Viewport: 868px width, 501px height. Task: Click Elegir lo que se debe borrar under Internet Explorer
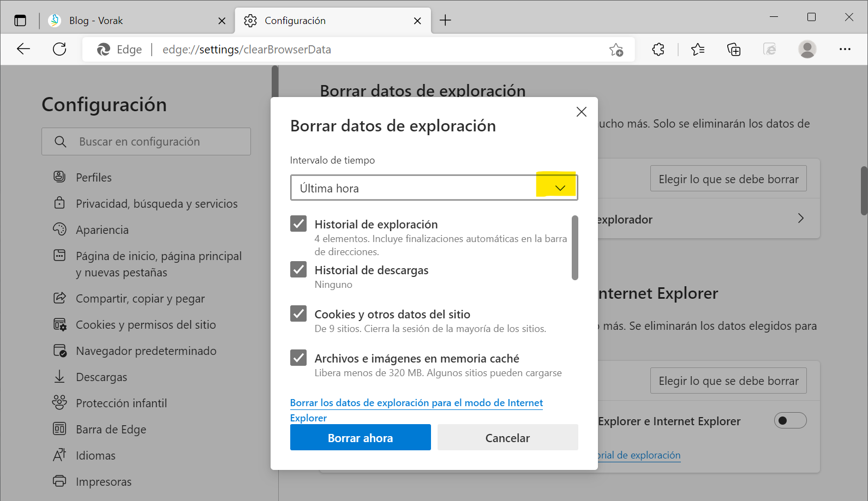(728, 381)
